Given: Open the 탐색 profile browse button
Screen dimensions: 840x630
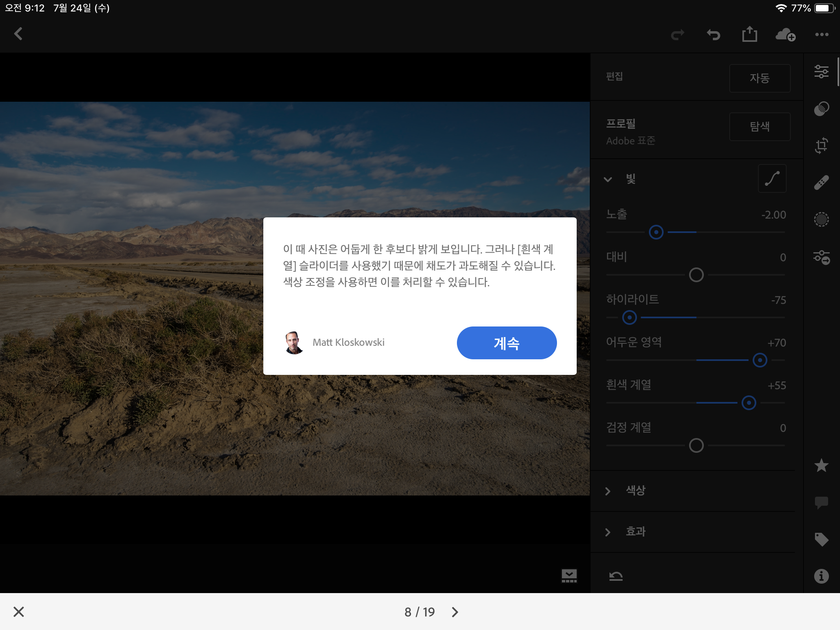Looking at the screenshot, I should pos(760,126).
